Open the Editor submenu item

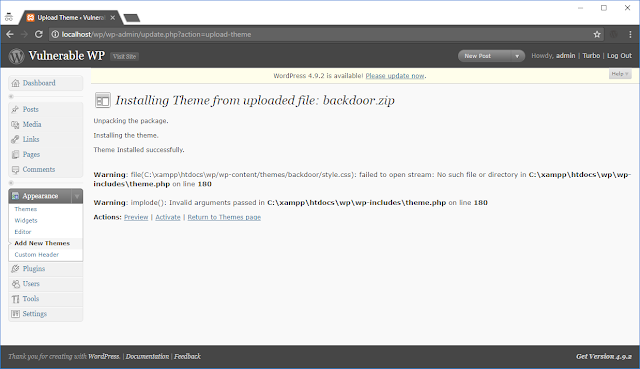click(23, 232)
